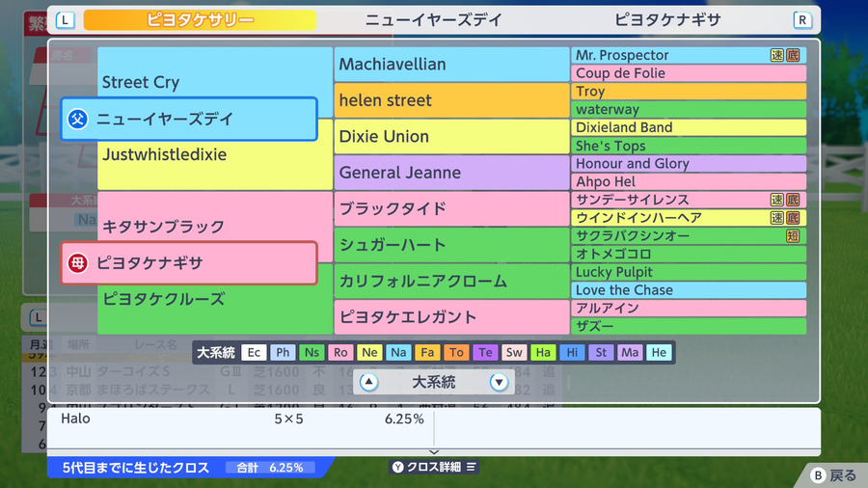Image resolution: width=868 pixels, height=488 pixels.
Task: Select Love the Chase ancestor row
Action: (689, 290)
